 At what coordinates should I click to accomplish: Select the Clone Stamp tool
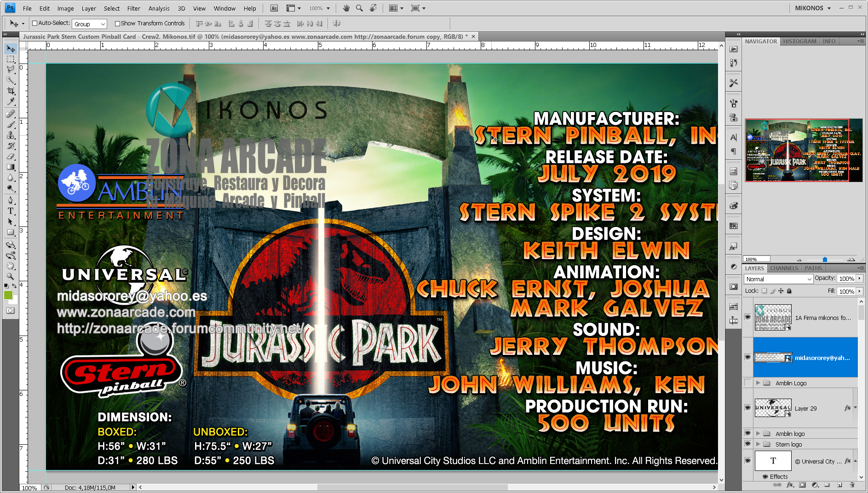click(x=11, y=135)
